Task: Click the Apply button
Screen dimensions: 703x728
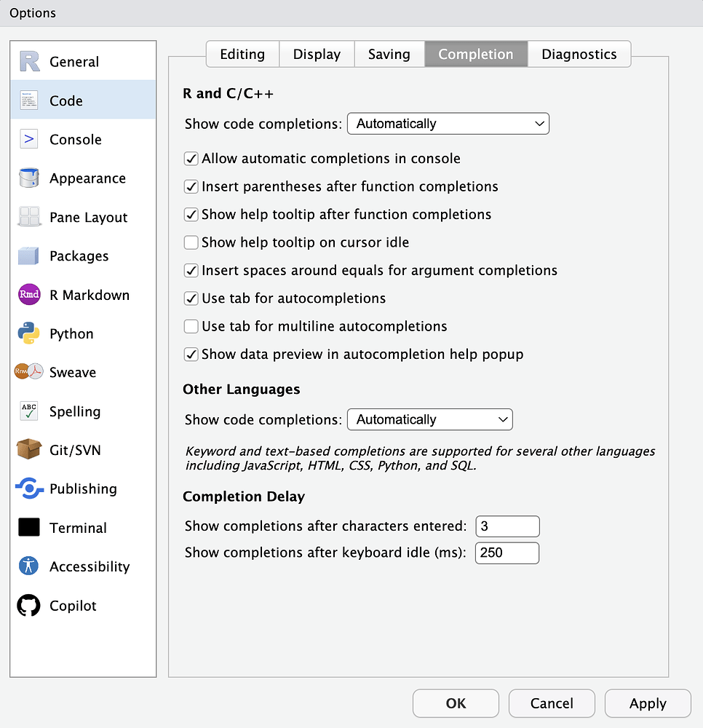Action: click(x=648, y=703)
